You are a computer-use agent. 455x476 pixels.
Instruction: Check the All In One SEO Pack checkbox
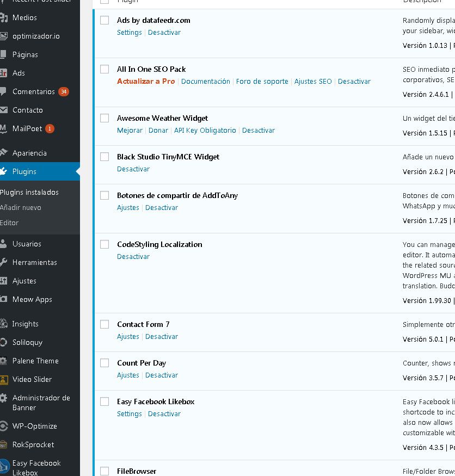coord(104,69)
